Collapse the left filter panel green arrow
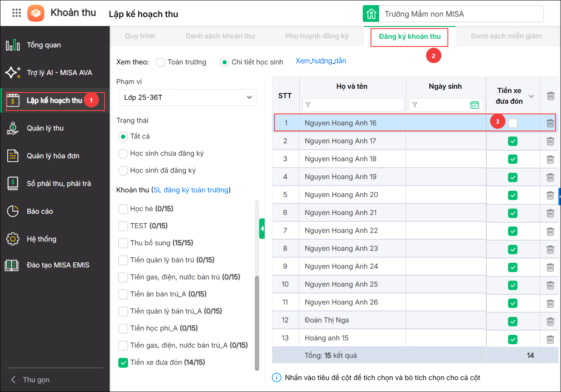 [x=262, y=229]
